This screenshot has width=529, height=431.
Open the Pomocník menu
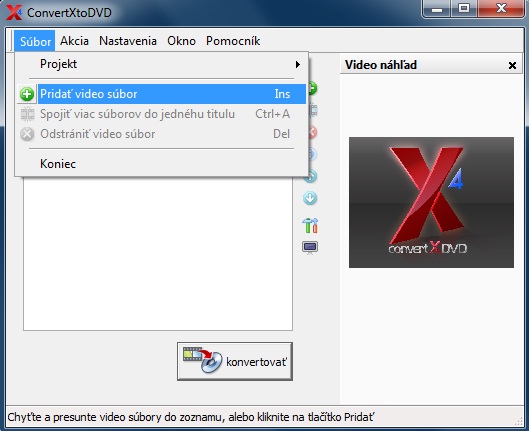(233, 41)
